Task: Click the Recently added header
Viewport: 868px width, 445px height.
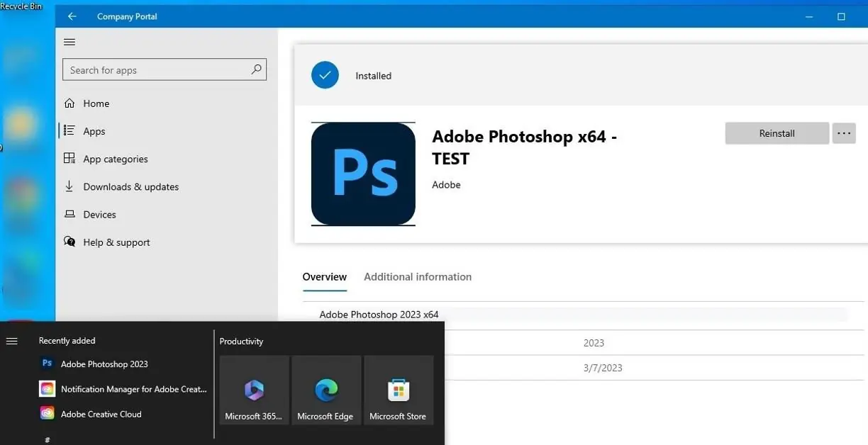Action: click(x=67, y=341)
